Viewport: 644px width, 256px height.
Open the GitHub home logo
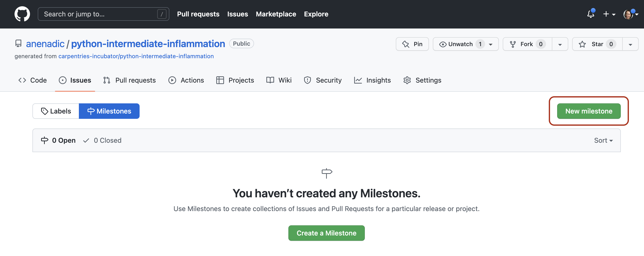pos(22,14)
